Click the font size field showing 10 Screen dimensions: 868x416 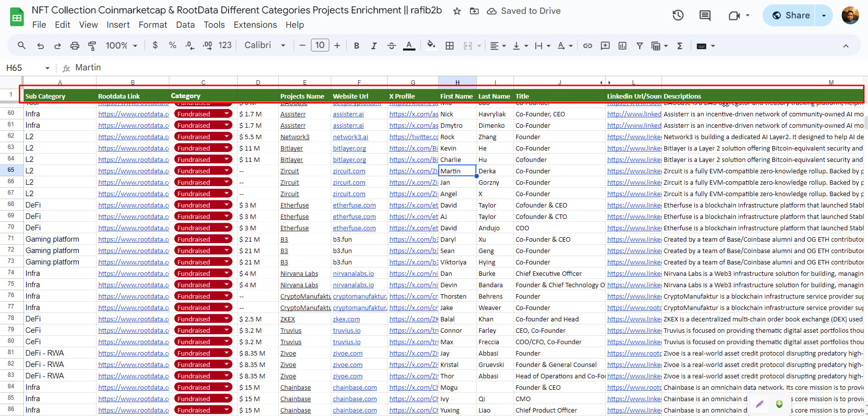(320, 46)
